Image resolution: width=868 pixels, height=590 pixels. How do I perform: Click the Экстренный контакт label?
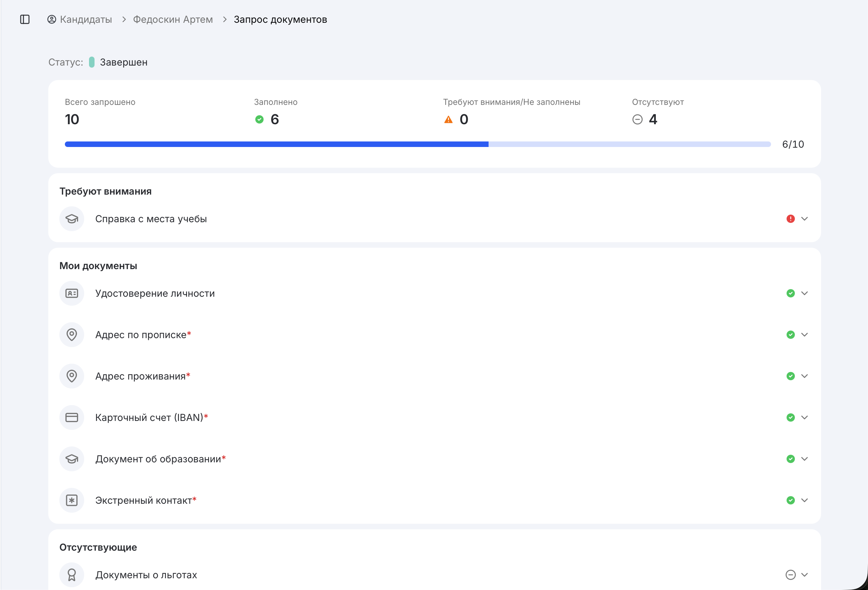(x=144, y=500)
